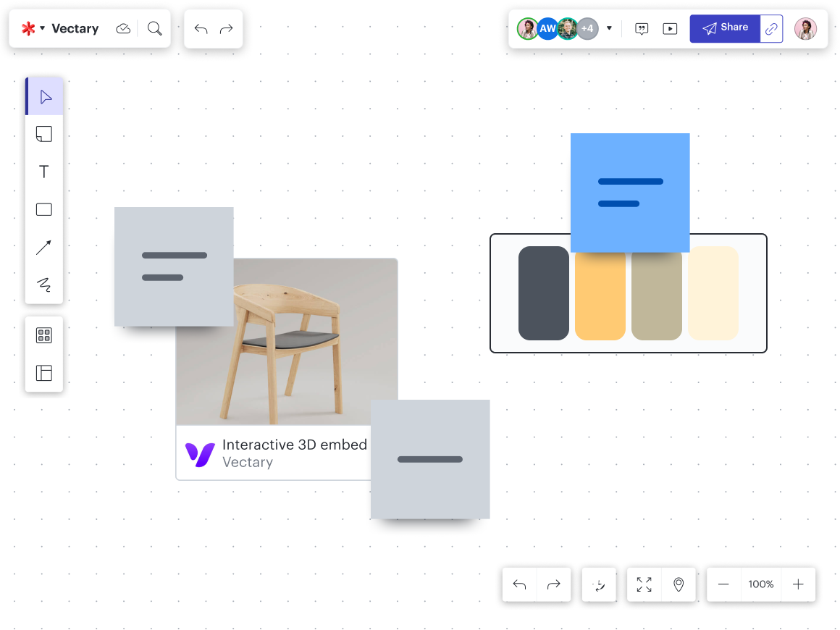Open the templates layout panel
The width and height of the screenshot is (840, 630).
click(44, 373)
